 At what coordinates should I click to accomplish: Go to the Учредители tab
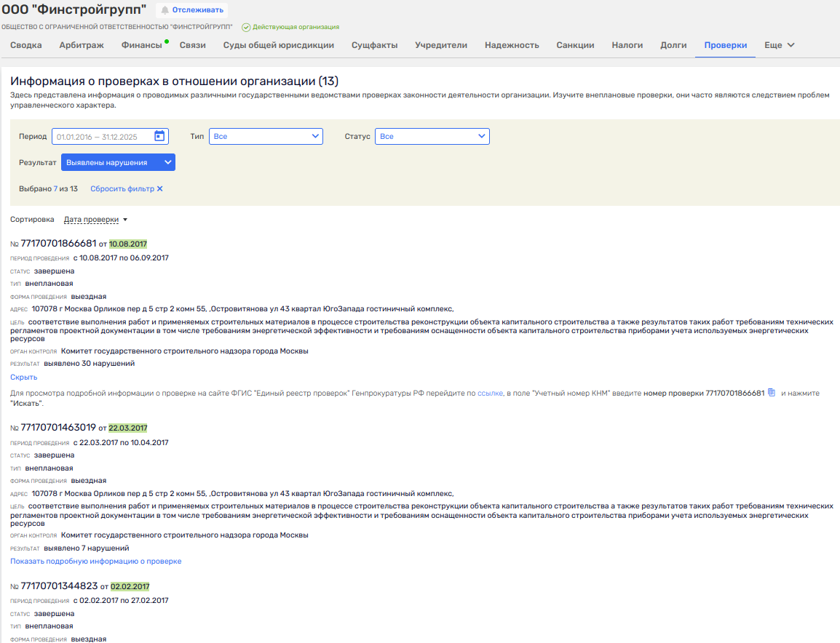pos(441,45)
